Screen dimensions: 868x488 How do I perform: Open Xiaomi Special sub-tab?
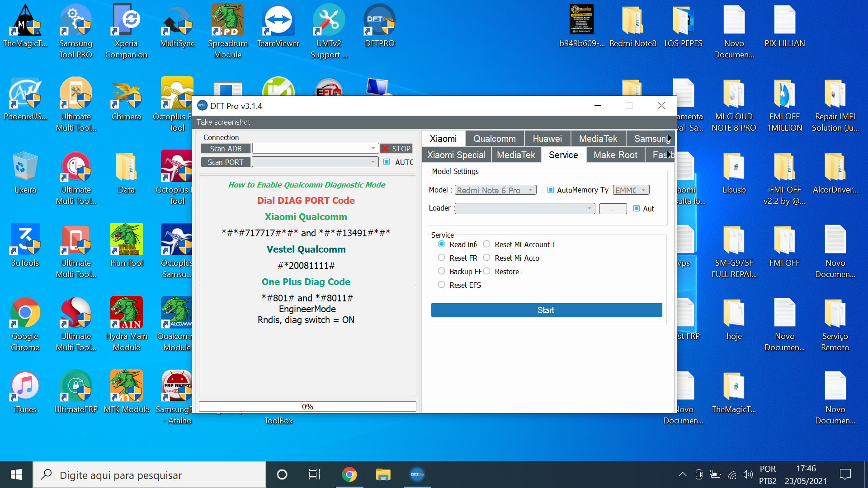coord(456,155)
